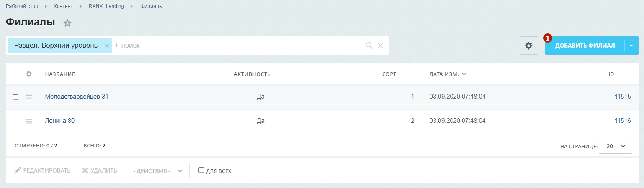Screen dimensions: 644x188
Task: Open column settings gear in table header
Action: pos(29,74)
